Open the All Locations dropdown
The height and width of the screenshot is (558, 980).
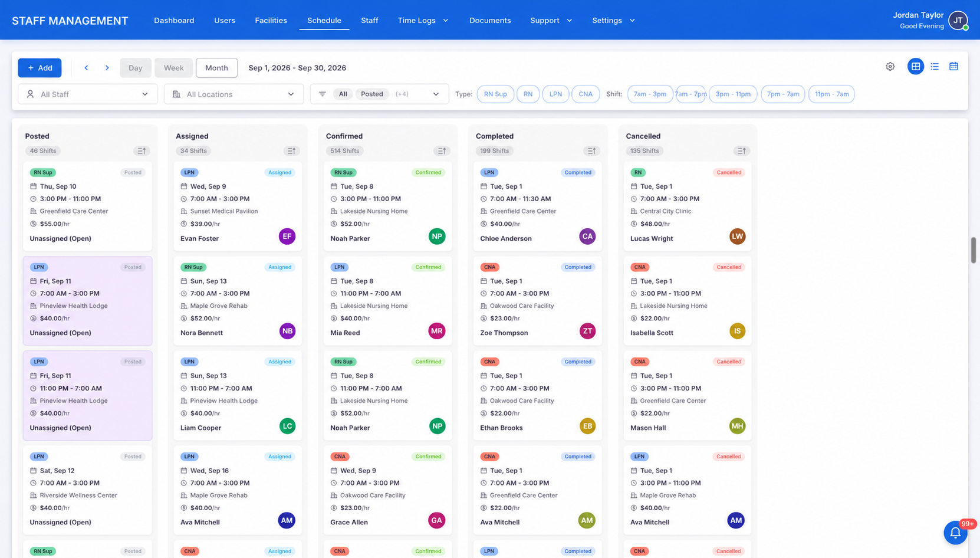click(x=234, y=94)
